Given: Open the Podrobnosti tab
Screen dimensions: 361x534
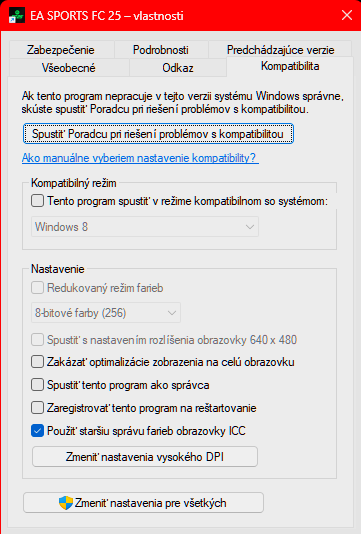Looking at the screenshot, I should (x=161, y=50).
